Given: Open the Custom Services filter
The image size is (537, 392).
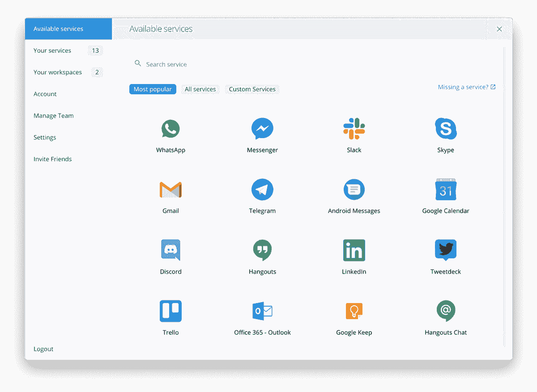Looking at the screenshot, I should click(251, 89).
